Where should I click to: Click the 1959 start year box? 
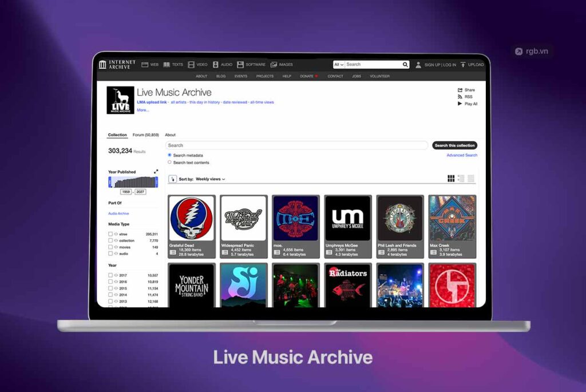tap(126, 192)
